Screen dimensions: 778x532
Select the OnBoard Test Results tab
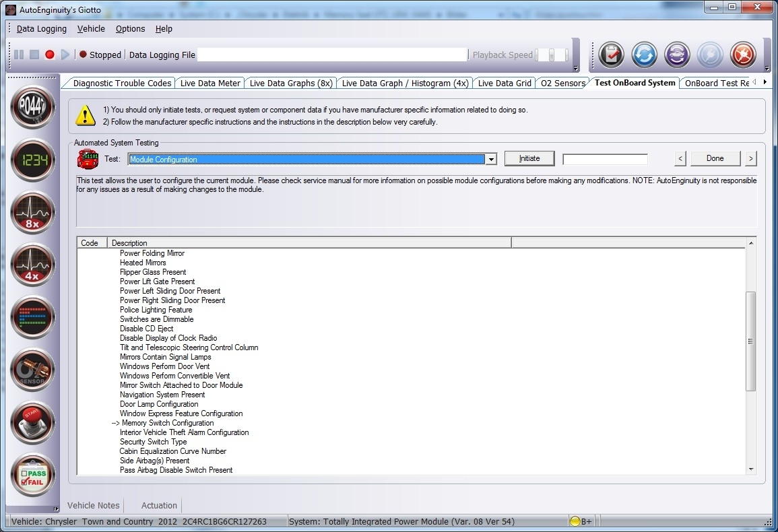(x=717, y=84)
